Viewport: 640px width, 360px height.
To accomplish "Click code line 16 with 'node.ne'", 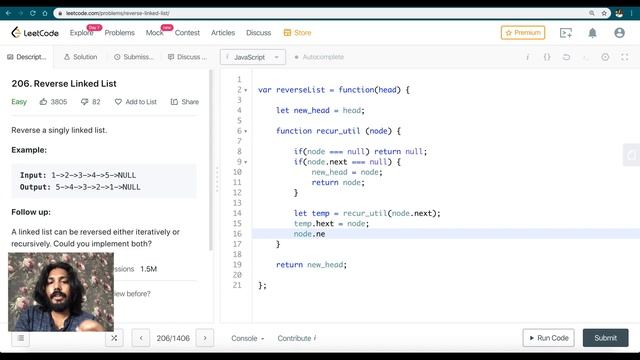I will [x=446, y=234].
